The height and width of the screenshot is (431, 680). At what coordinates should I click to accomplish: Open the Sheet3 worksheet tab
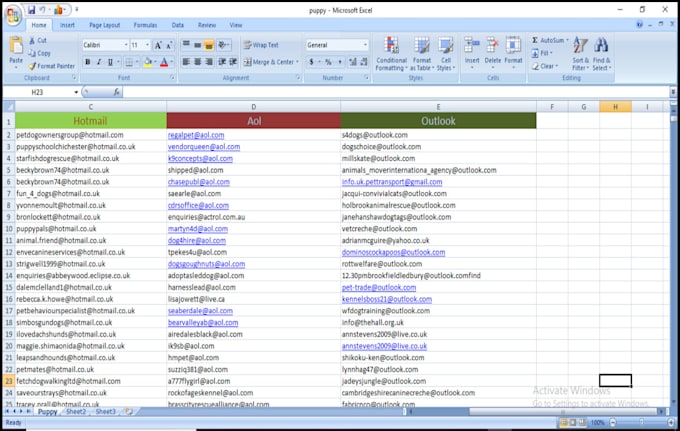(105, 411)
